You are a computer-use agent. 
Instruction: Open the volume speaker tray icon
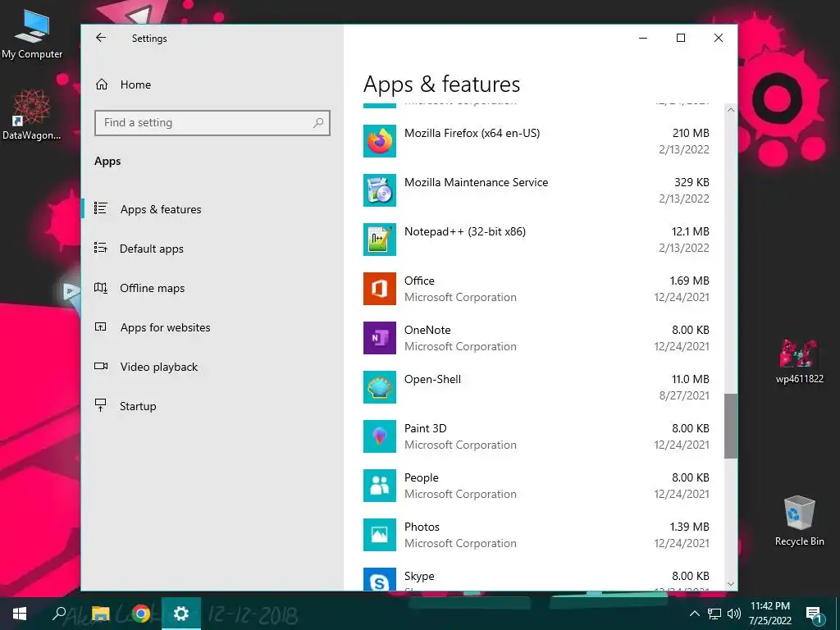(733, 614)
